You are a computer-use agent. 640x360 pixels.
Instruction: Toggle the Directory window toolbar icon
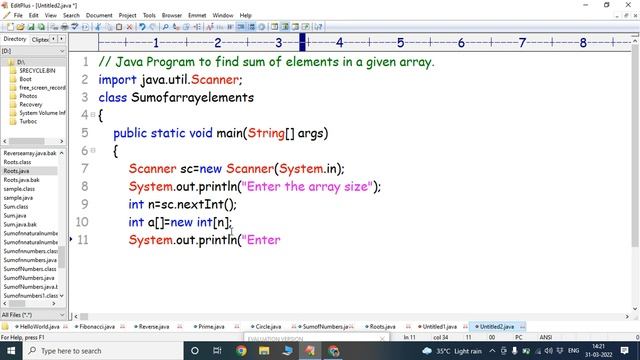point(275,27)
